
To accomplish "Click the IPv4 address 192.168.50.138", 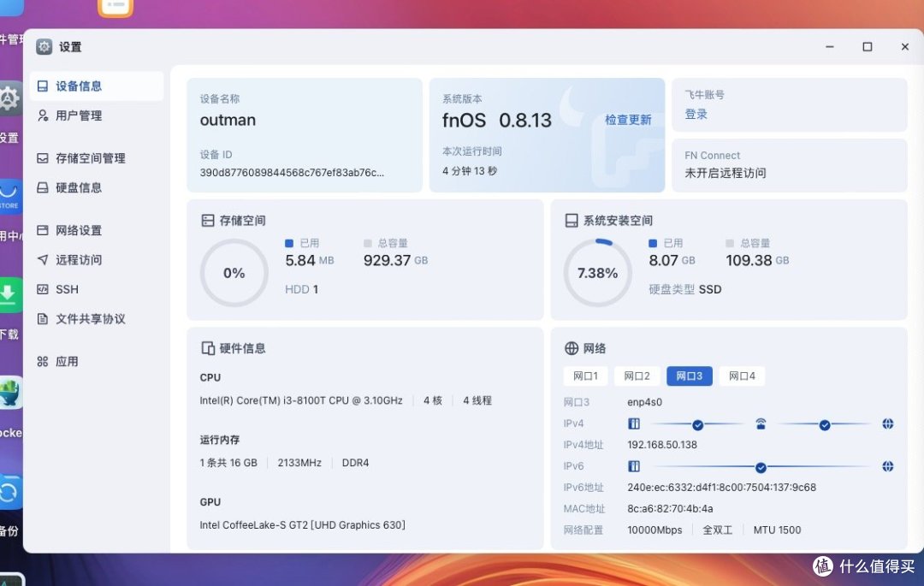I will pyautogui.click(x=661, y=445).
